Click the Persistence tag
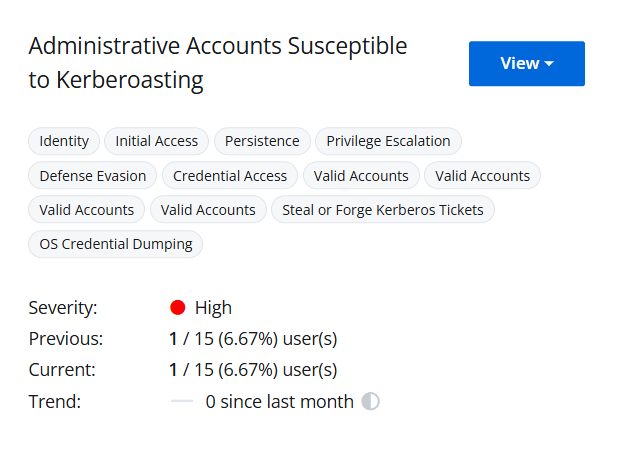The width and height of the screenshot is (640, 450). pos(262,141)
